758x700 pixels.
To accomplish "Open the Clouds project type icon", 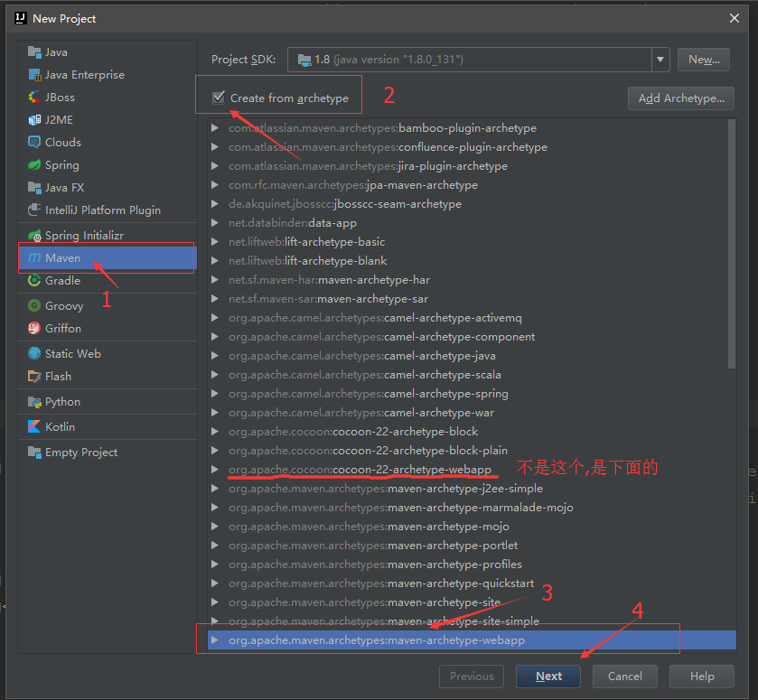I will pyautogui.click(x=34, y=142).
